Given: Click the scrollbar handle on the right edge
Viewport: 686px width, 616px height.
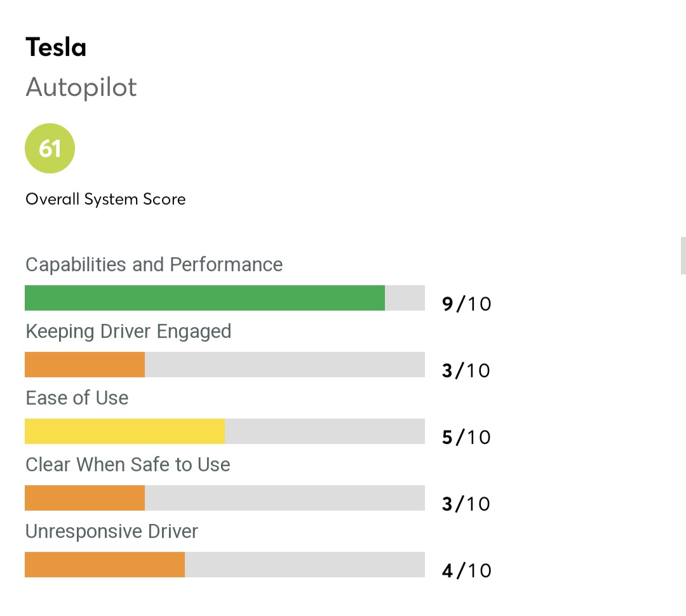Looking at the screenshot, I should [683, 255].
